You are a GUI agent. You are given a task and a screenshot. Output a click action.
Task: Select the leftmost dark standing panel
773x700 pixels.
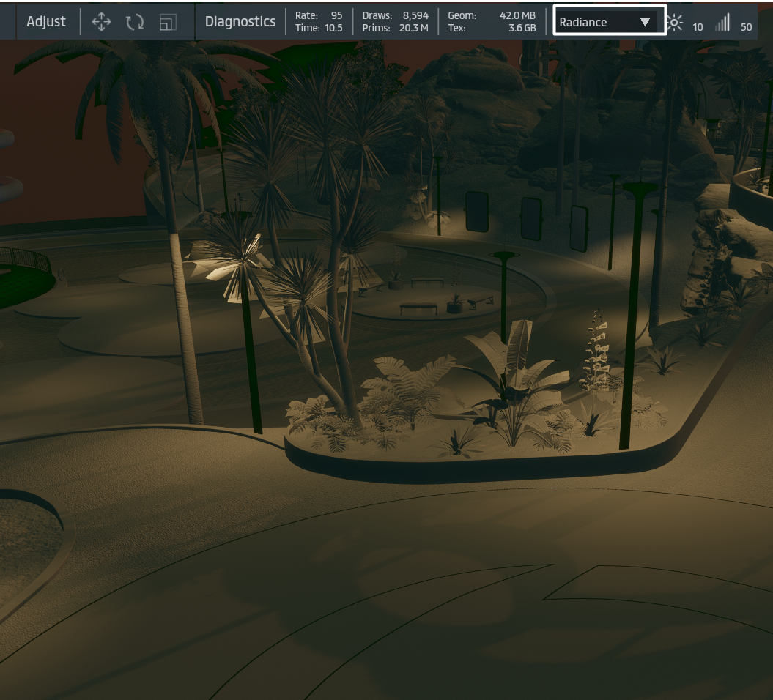coord(477,212)
